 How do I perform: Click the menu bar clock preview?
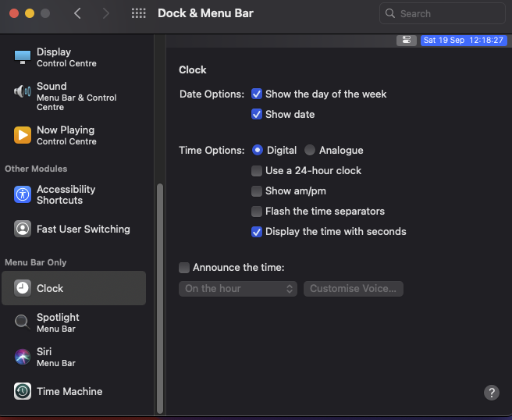point(464,40)
